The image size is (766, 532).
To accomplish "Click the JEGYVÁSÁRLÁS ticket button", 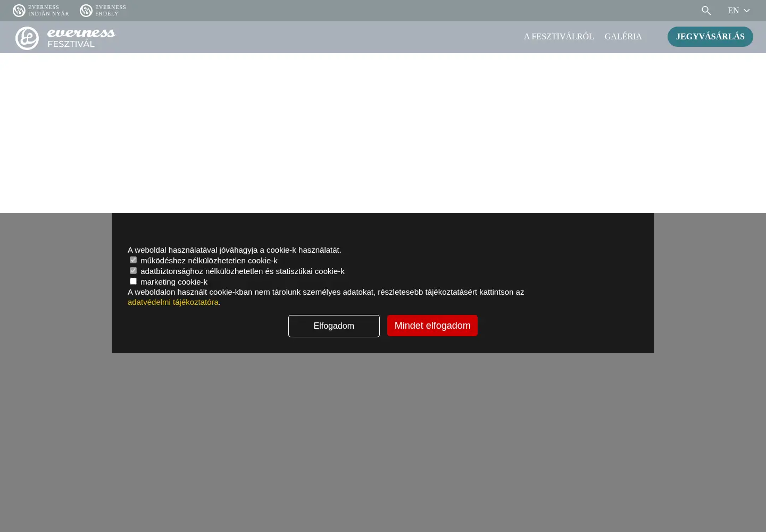I will [x=710, y=37].
